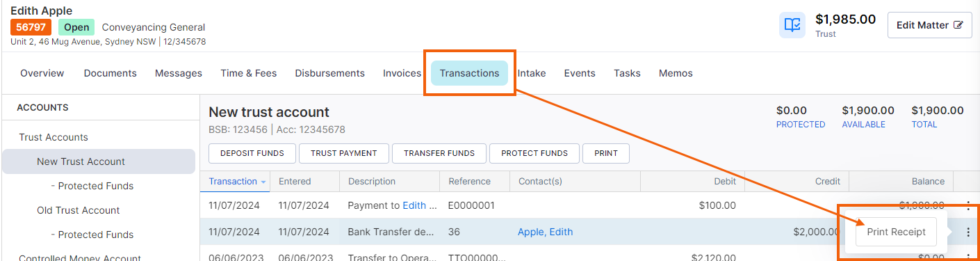Viewport: 980px width, 261px height.
Task: Click the Trust Payment button
Action: [x=343, y=153]
